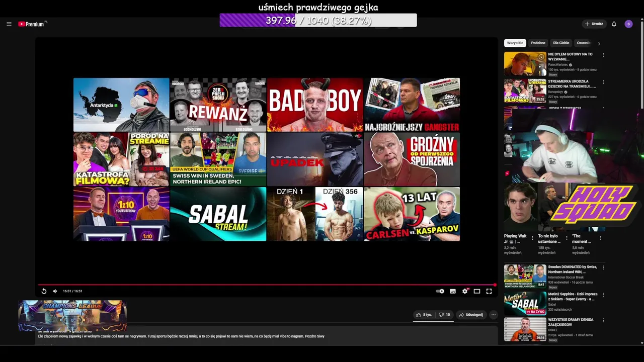The width and height of the screenshot is (644, 362).
Task: Pick REWANŻ Zero Presji endscreen video
Action: coord(218,105)
